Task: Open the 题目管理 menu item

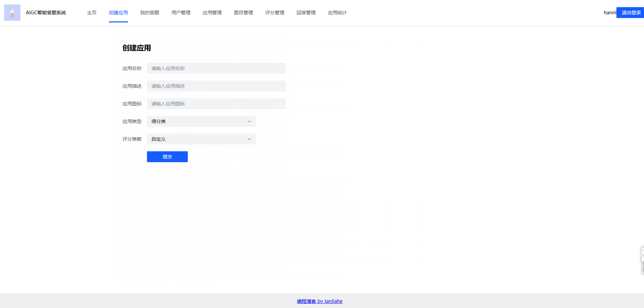Action: pos(244,13)
